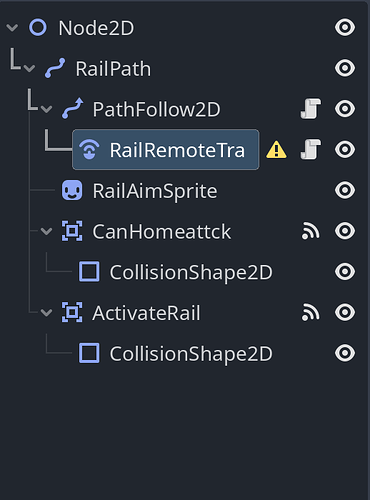Click the yellow warning icon on RailRemoteTra

click(x=276, y=150)
